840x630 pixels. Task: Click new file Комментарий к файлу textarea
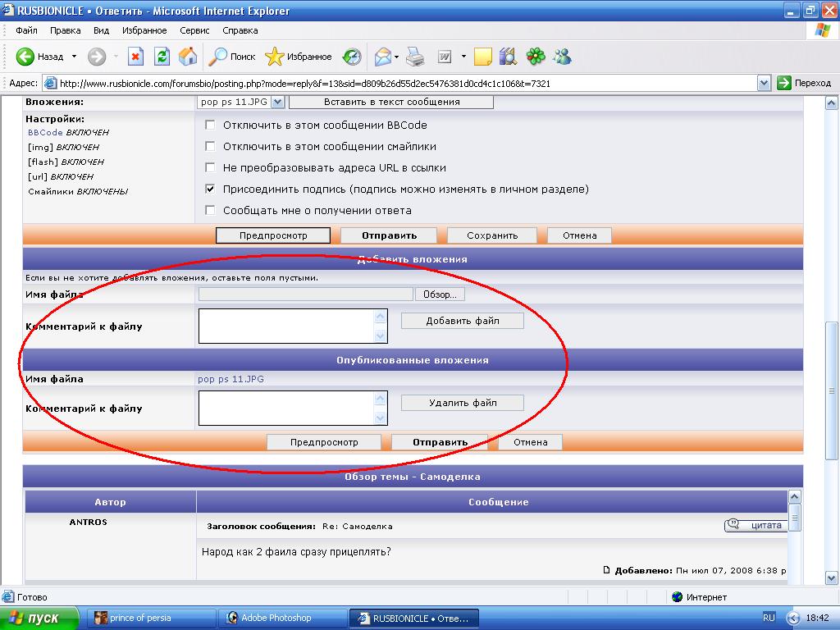[x=293, y=326]
